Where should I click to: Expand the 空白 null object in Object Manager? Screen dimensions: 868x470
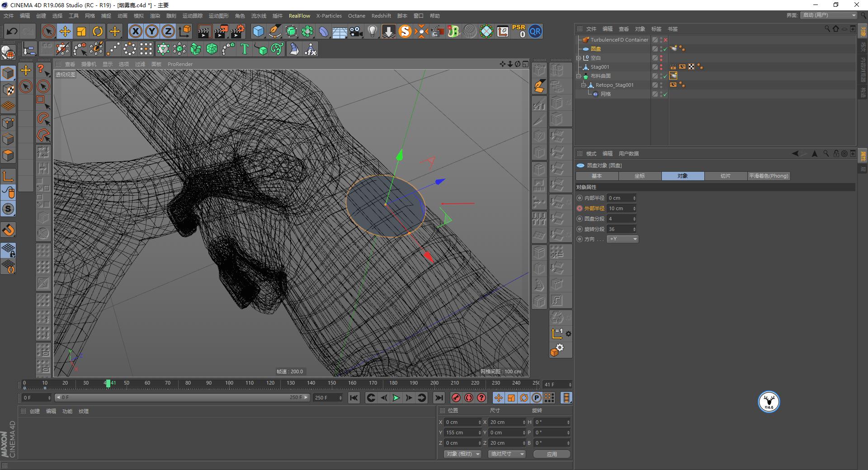(579, 57)
